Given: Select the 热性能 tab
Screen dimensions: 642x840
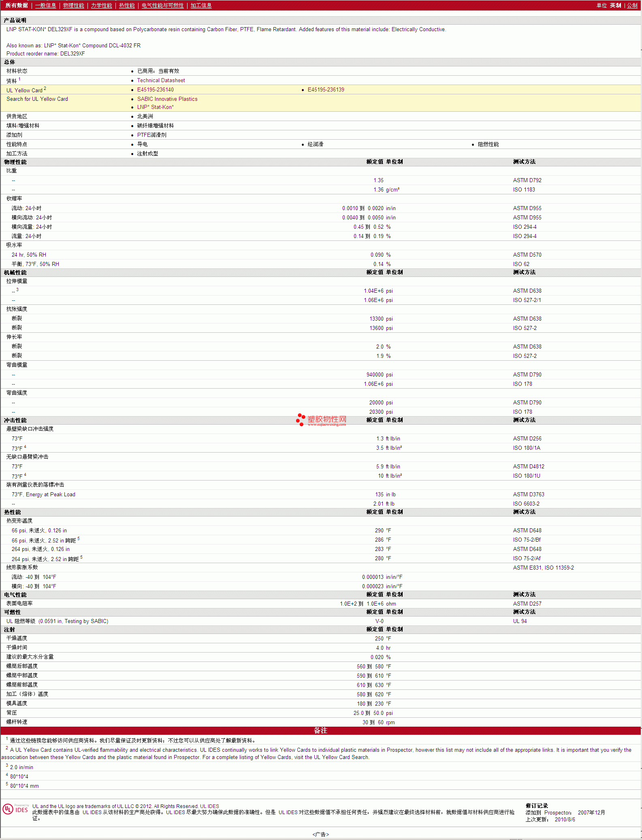Looking at the screenshot, I should [127, 5].
